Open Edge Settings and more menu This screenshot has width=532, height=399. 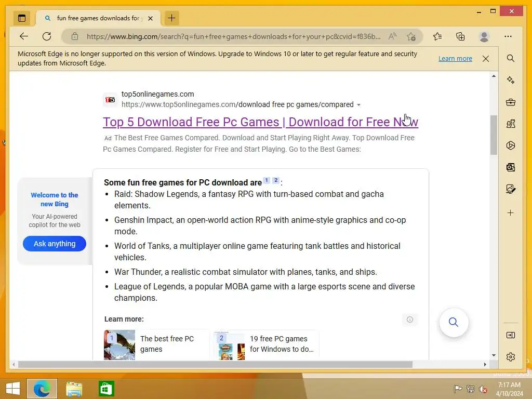tap(508, 36)
